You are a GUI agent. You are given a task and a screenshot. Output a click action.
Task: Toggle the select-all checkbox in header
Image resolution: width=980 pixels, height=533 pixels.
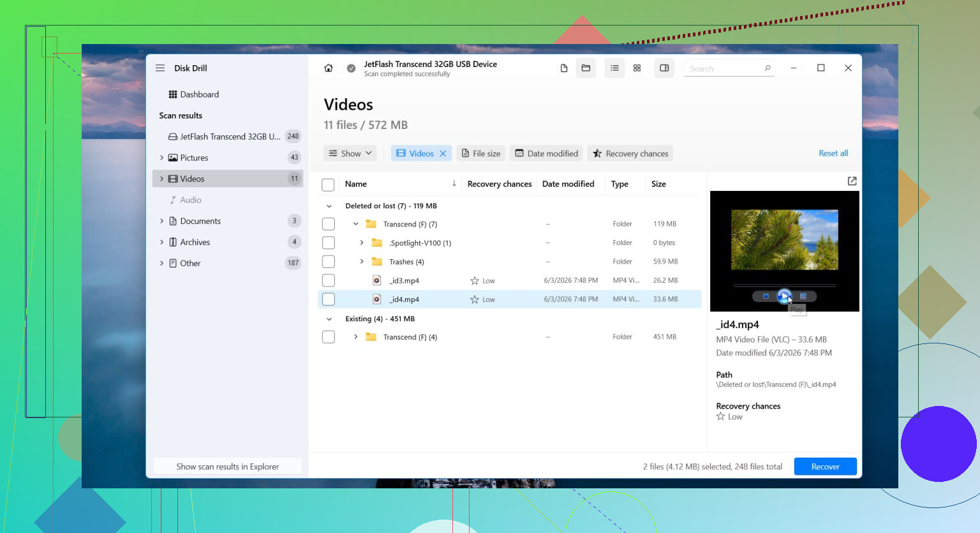pos(328,184)
